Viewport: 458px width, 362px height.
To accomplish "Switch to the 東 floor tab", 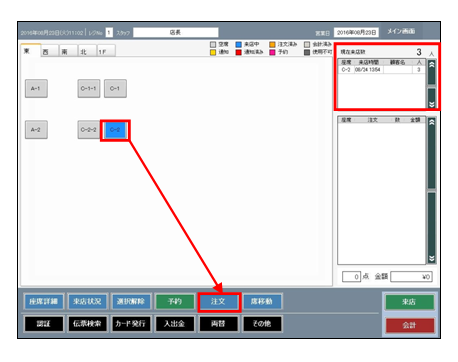I will coord(30,51).
